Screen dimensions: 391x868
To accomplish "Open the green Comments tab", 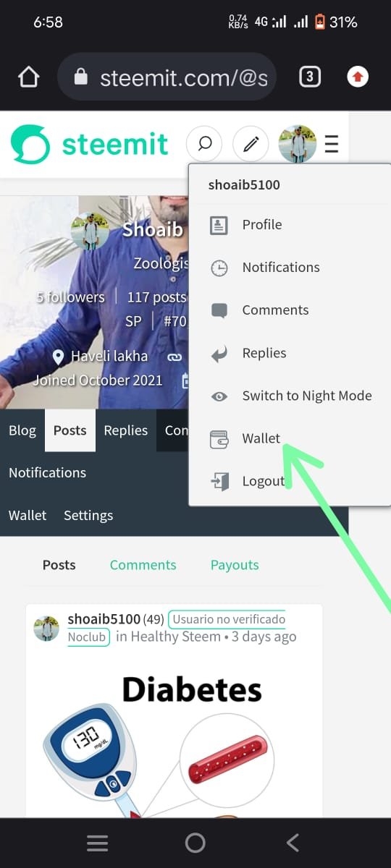I will 143,565.
